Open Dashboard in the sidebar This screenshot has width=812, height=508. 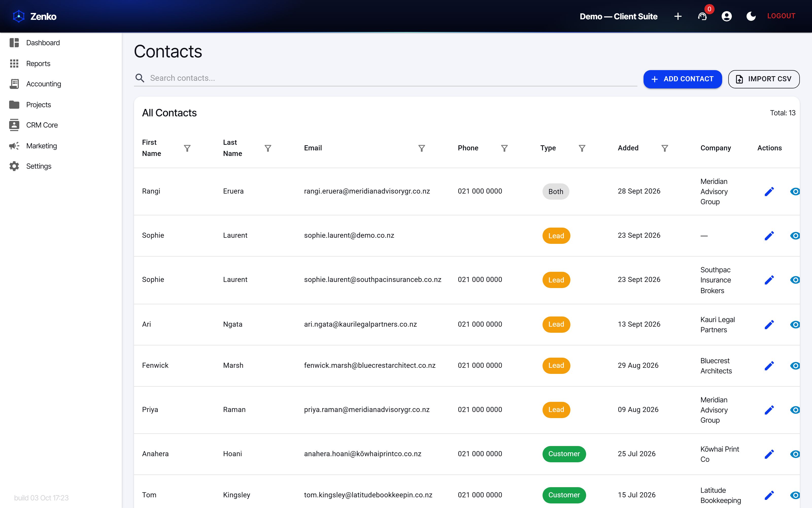pyautogui.click(x=61, y=43)
